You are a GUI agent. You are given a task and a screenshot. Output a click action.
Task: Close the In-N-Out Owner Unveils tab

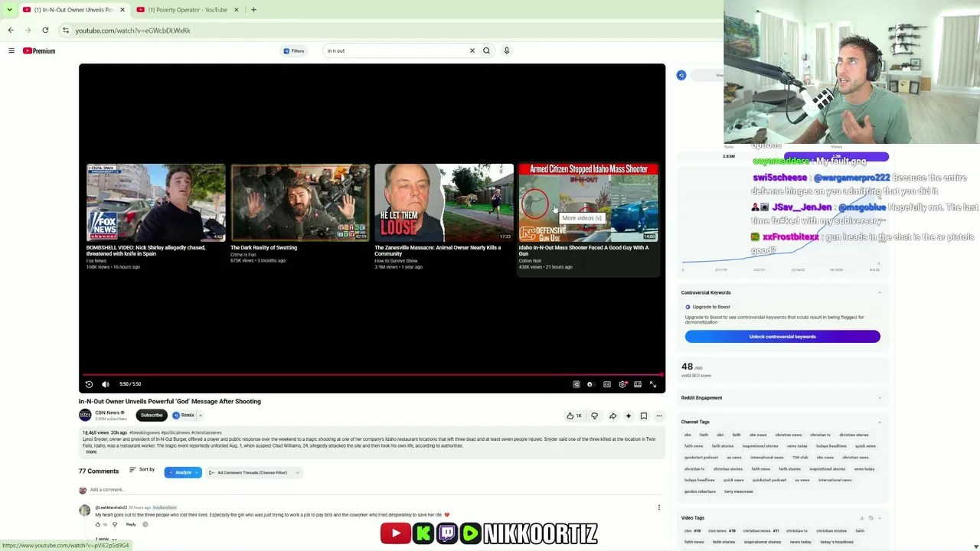click(x=122, y=9)
